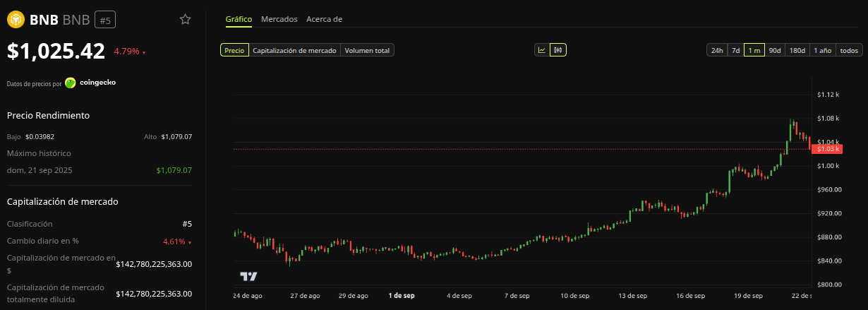Open the Mercados tab

[279, 19]
